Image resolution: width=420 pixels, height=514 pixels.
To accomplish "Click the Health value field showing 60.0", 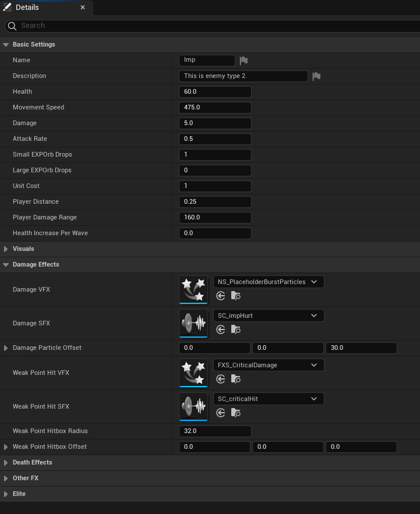I will (x=215, y=92).
